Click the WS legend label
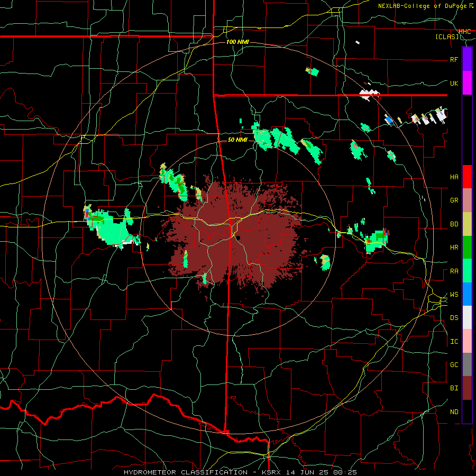This screenshot has width=476, height=476. [x=454, y=295]
